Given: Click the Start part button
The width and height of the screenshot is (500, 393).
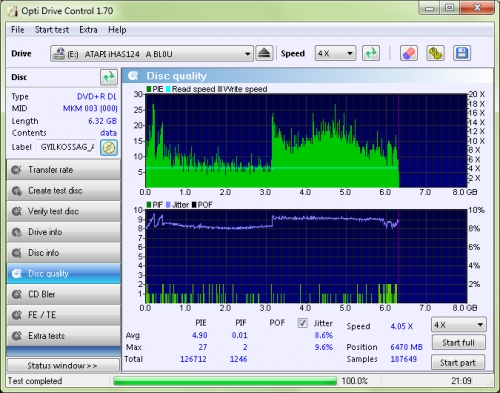Looking at the screenshot, I should (x=458, y=363).
